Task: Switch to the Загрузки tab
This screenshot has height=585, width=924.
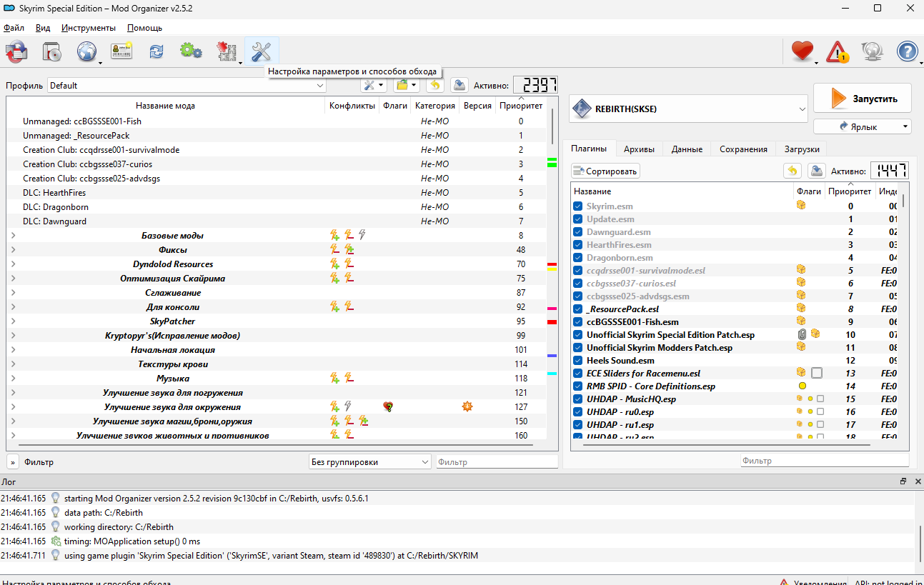Action: 801,149
